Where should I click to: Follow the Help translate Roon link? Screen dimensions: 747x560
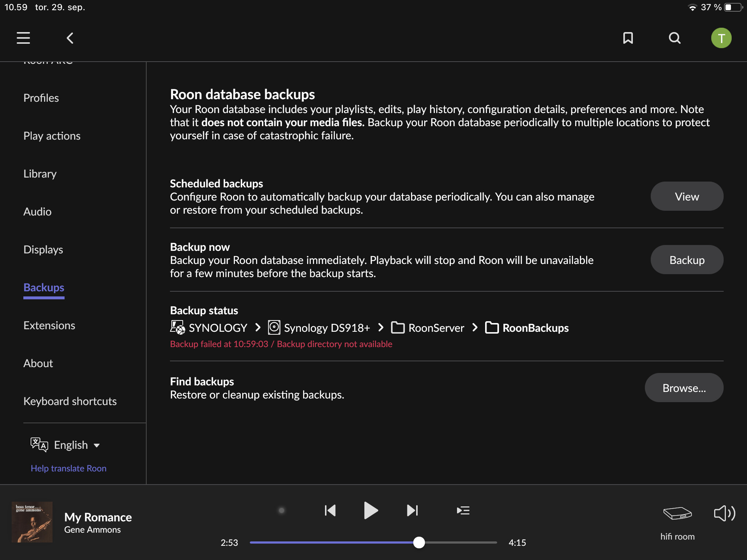pos(69,468)
